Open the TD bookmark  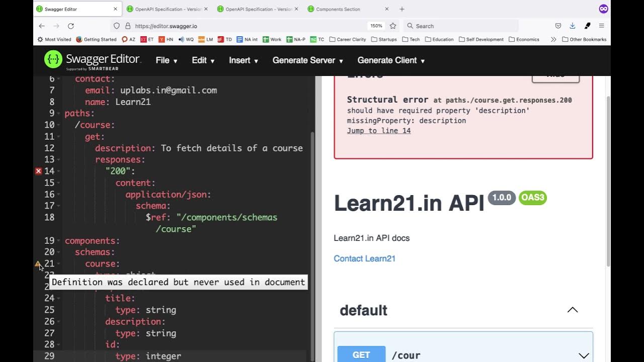tap(224, 39)
